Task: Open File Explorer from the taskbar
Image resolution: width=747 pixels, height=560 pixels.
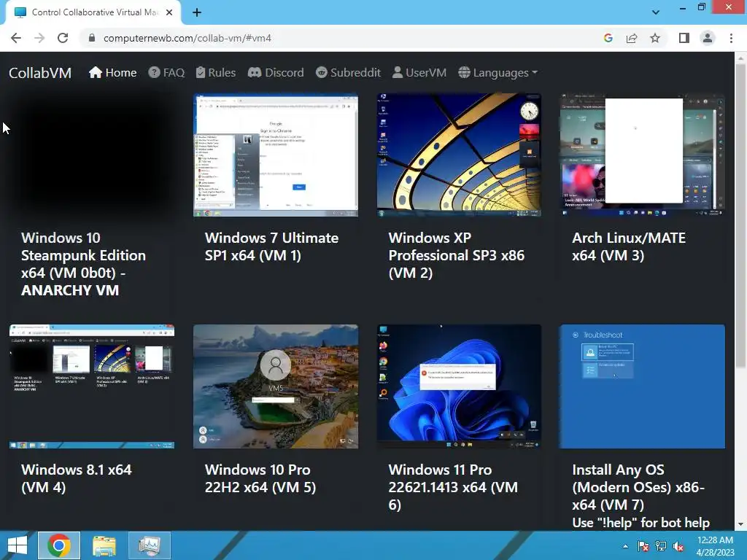Action: tap(104, 545)
